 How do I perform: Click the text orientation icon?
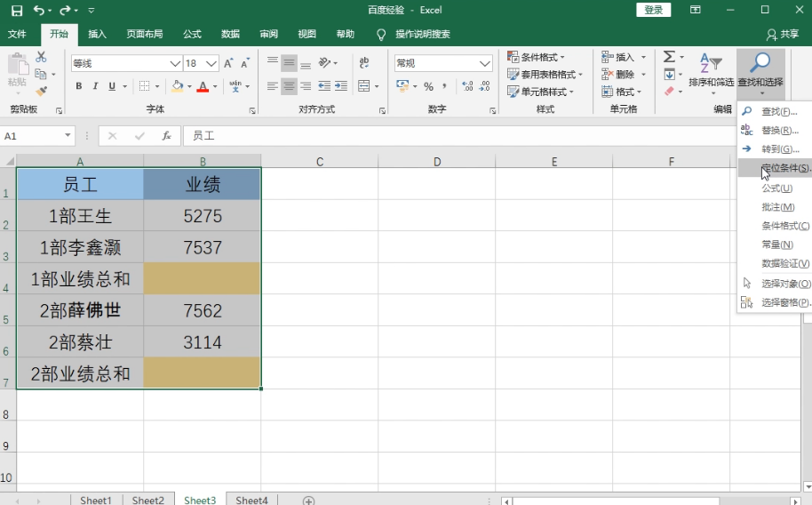(324, 63)
